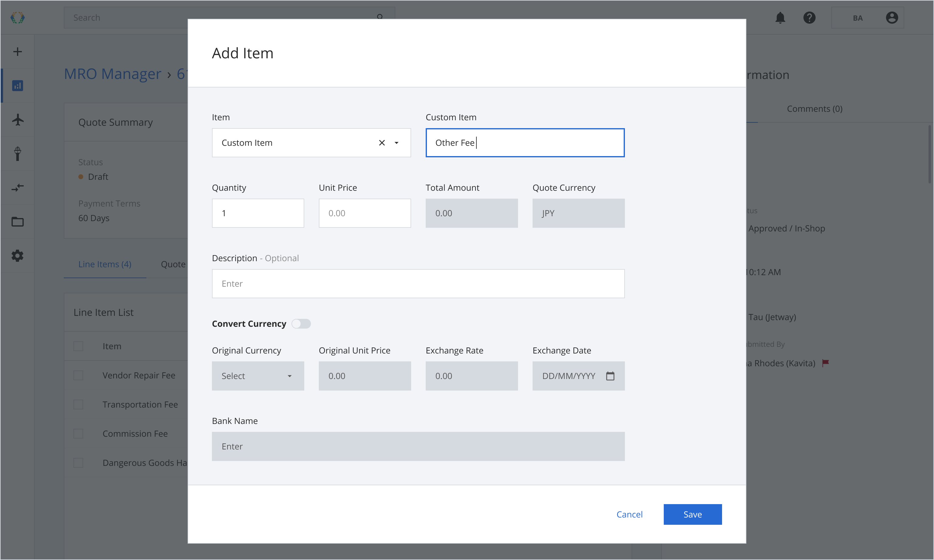Check the Commission Fee row checkbox
Image resolution: width=934 pixels, height=560 pixels.
coord(78,434)
